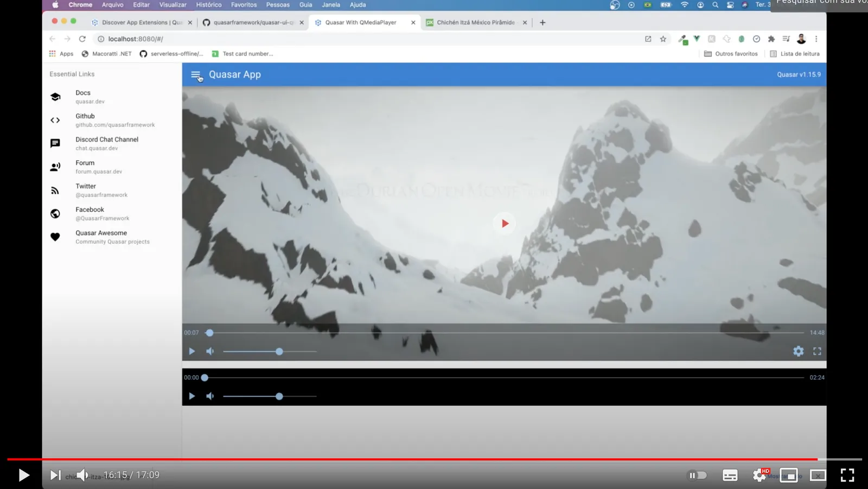Play the YouTube video

(x=23, y=475)
